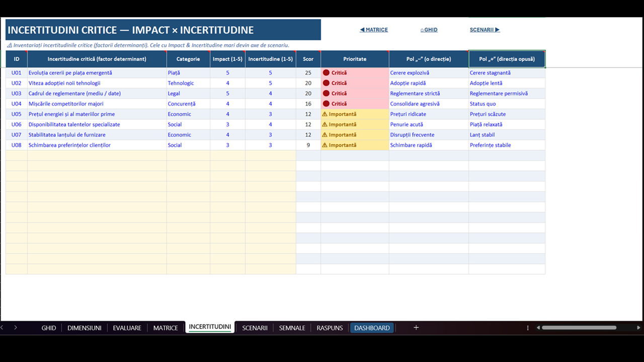Open the SCENARII sheet tab
The image size is (644, 362).
[x=255, y=328]
